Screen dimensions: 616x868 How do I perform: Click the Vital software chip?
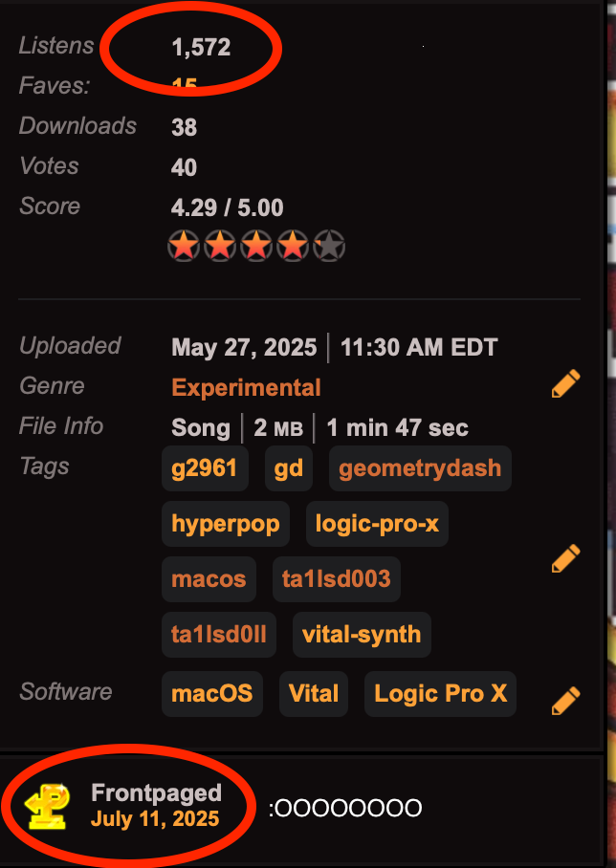coord(314,694)
